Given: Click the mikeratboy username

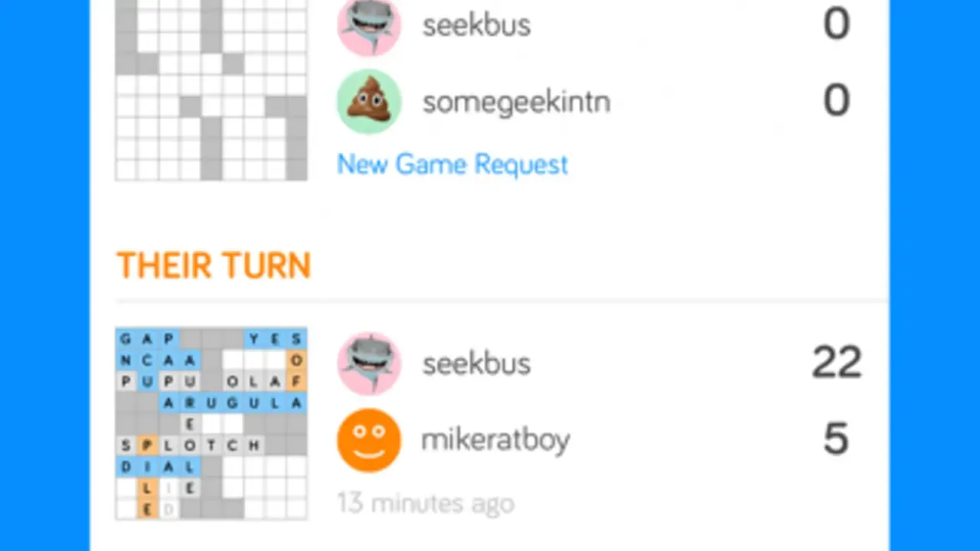Looking at the screenshot, I should (496, 440).
